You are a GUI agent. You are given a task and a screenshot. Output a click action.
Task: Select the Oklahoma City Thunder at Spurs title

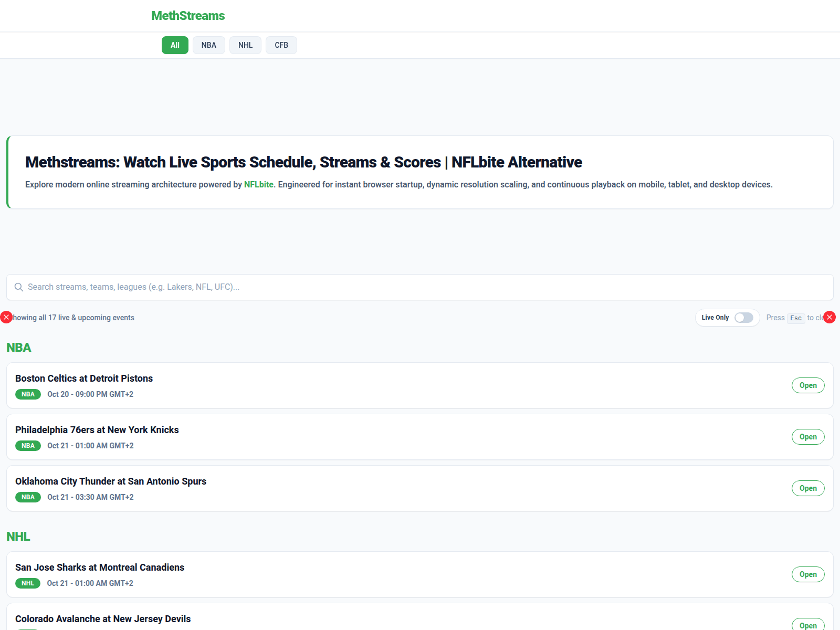click(x=111, y=481)
